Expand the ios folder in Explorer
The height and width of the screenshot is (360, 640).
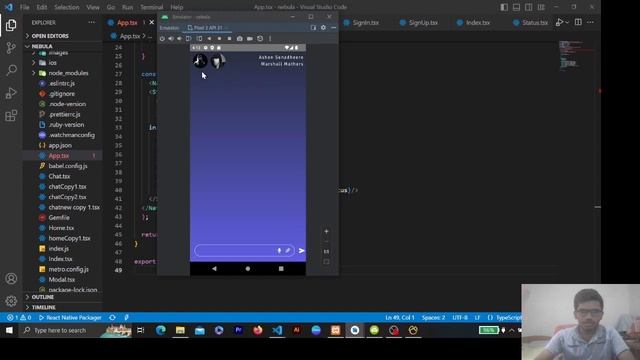coord(53,63)
